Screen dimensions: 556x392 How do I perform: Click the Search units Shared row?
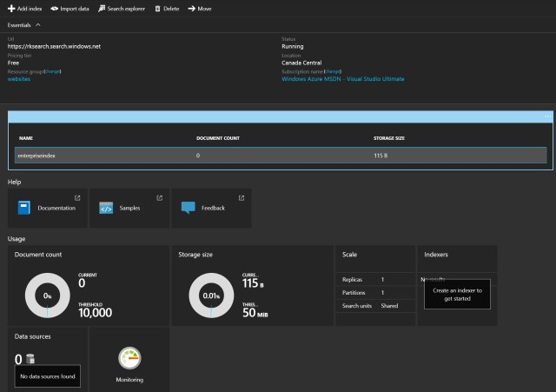375,306
